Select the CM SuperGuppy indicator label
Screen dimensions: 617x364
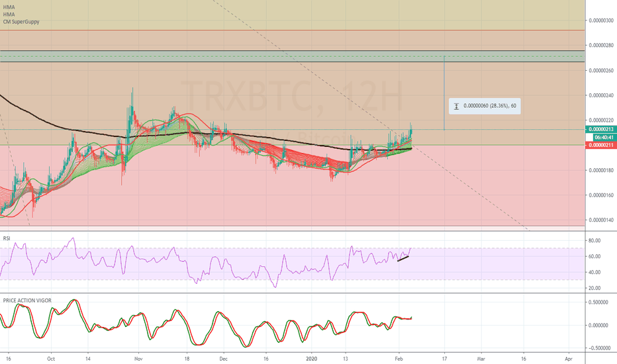21,22
